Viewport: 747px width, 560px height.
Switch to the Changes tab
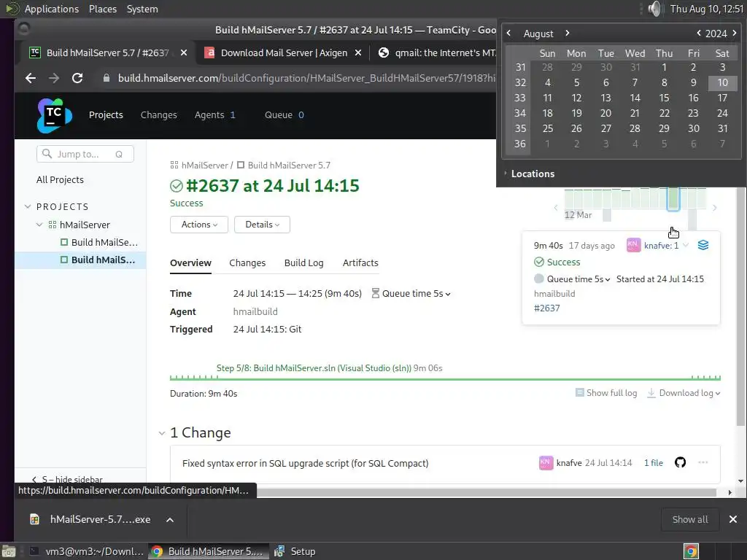247,262
